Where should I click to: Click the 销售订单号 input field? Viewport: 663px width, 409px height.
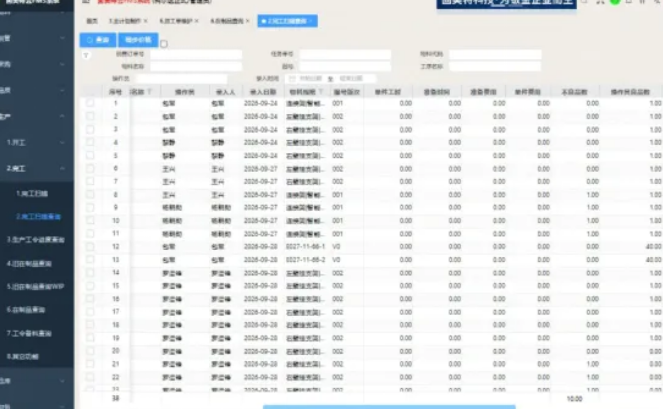pos(196,54)
